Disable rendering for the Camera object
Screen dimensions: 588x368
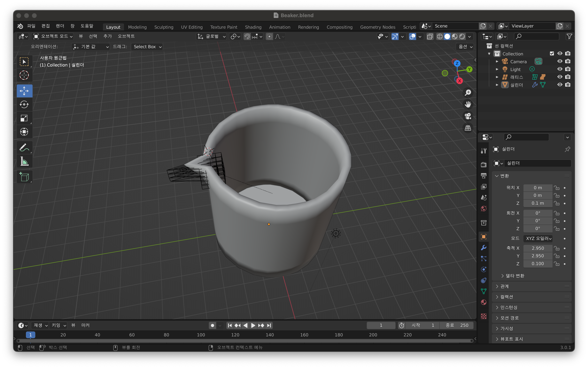pos(568,61)
